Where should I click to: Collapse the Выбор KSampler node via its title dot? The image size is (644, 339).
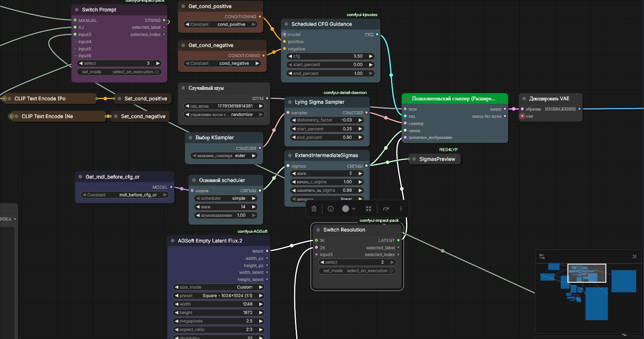click(x=190, y=138)
